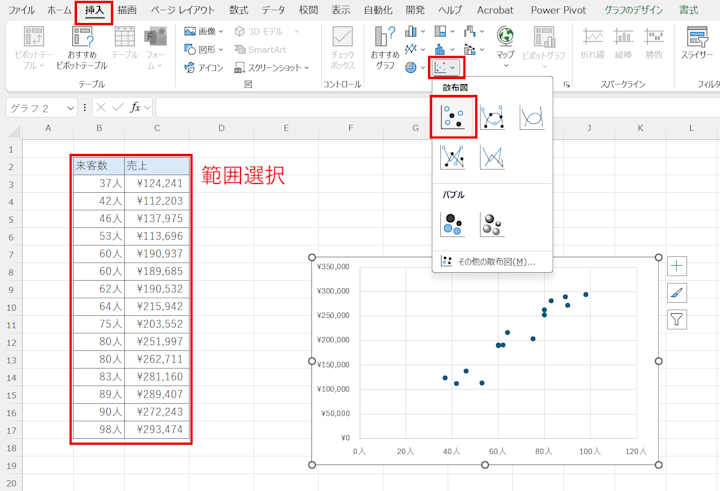The image size is (720, 491).
Task: Switch to the データ tab
Action: tap(273, 10)
